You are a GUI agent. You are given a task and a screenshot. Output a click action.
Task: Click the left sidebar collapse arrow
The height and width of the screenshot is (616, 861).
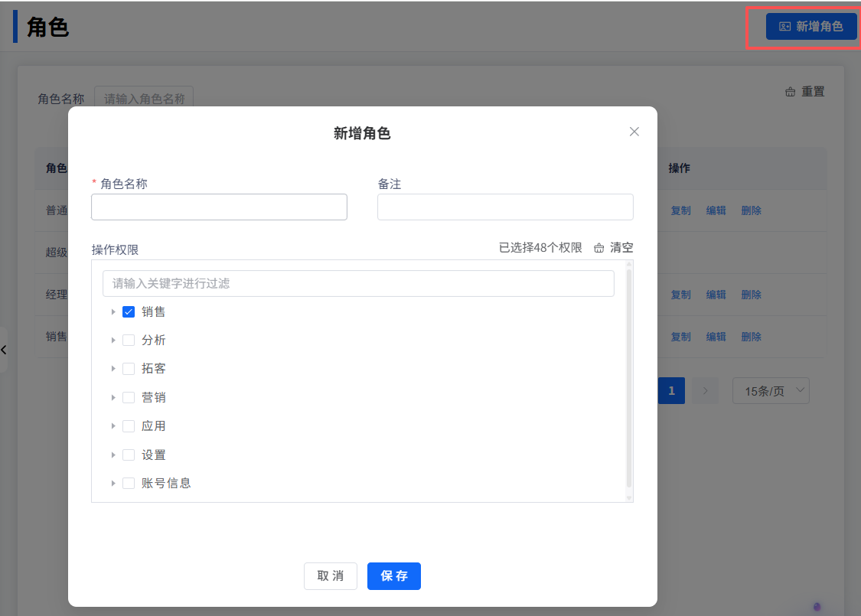[4, 350]
